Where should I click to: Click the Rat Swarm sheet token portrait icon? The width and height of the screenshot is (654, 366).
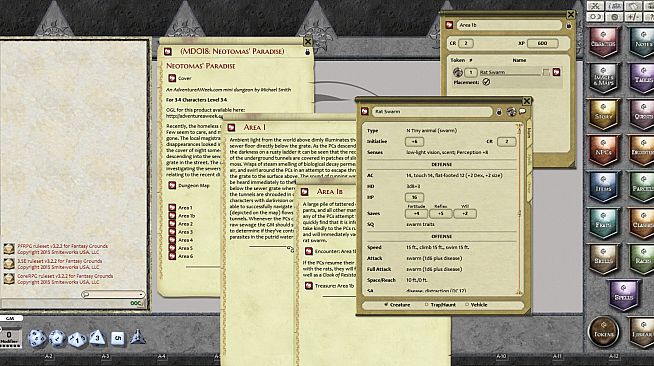pos(511,112)
